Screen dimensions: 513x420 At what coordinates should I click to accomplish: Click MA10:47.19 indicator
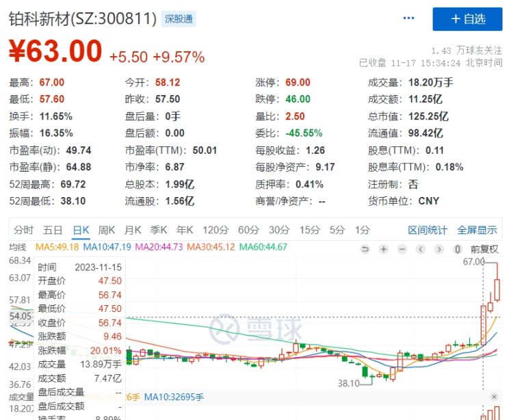coord(107,247)
